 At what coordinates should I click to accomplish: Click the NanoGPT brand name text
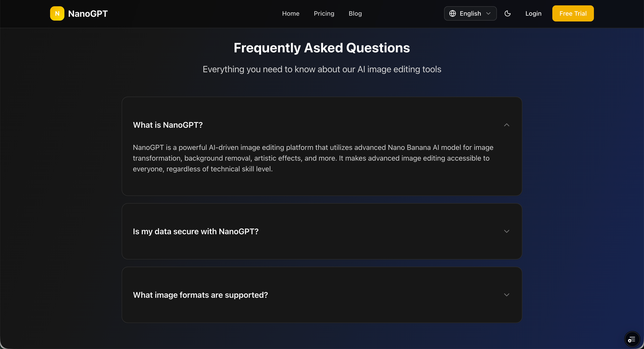88,13
